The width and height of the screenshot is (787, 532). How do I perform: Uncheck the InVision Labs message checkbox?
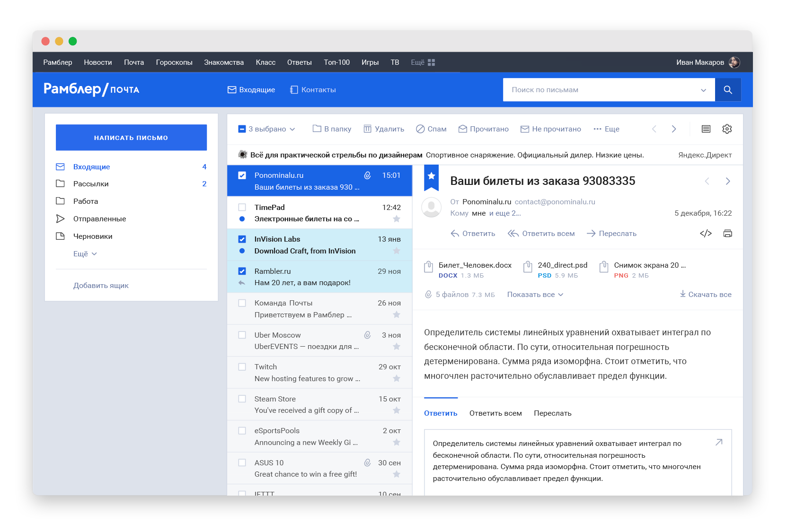click(242, 239)
